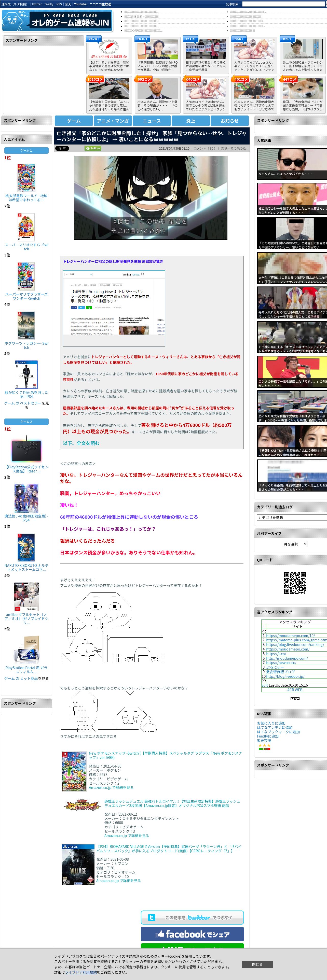Viewport: 327px width, 980px height.
Task: Click the PlayStation Portal ガラスフィルム link
Action: (26, 670)
